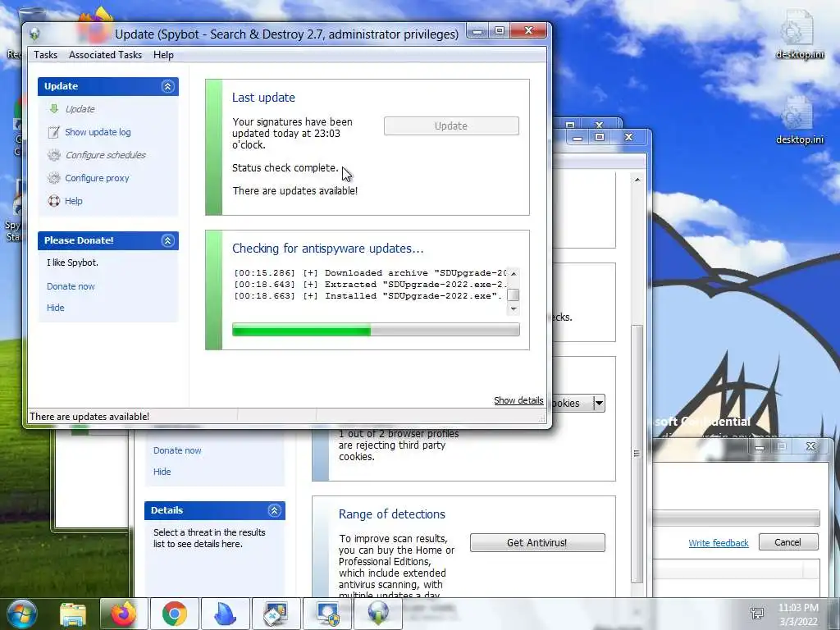Click the status bar 'There are updates available!' text
This screenshot has width=840, height=630.
(89, 416)
